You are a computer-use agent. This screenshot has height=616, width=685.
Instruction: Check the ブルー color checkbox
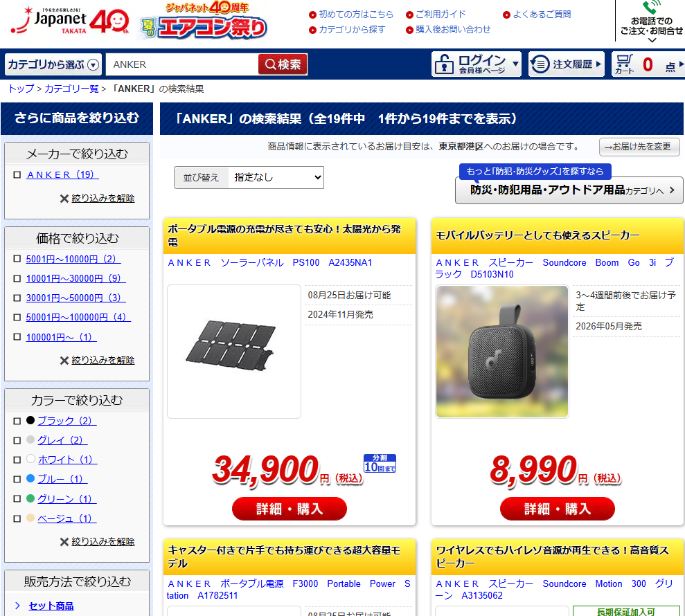tap(17, 479)
